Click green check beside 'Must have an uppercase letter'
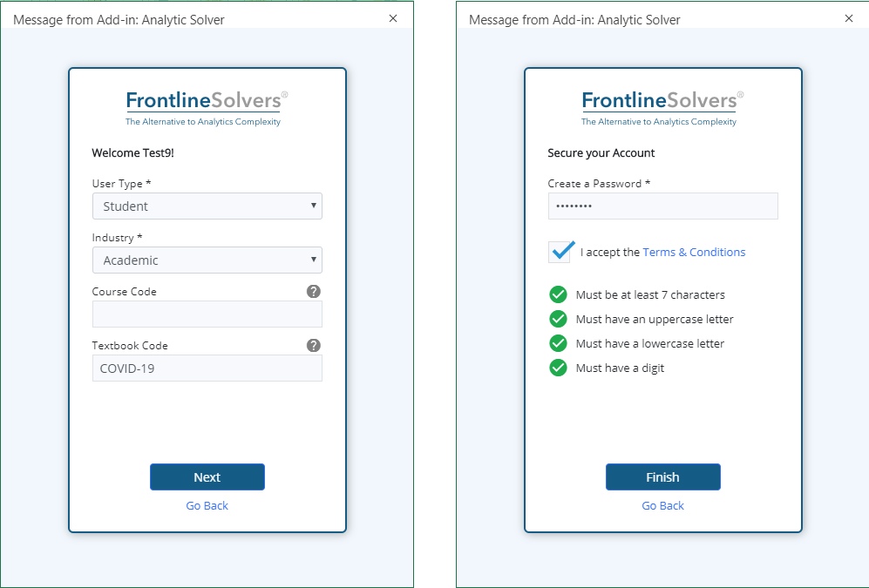The image size is (869, 588). pyautogui.click(x=559, y=319)
